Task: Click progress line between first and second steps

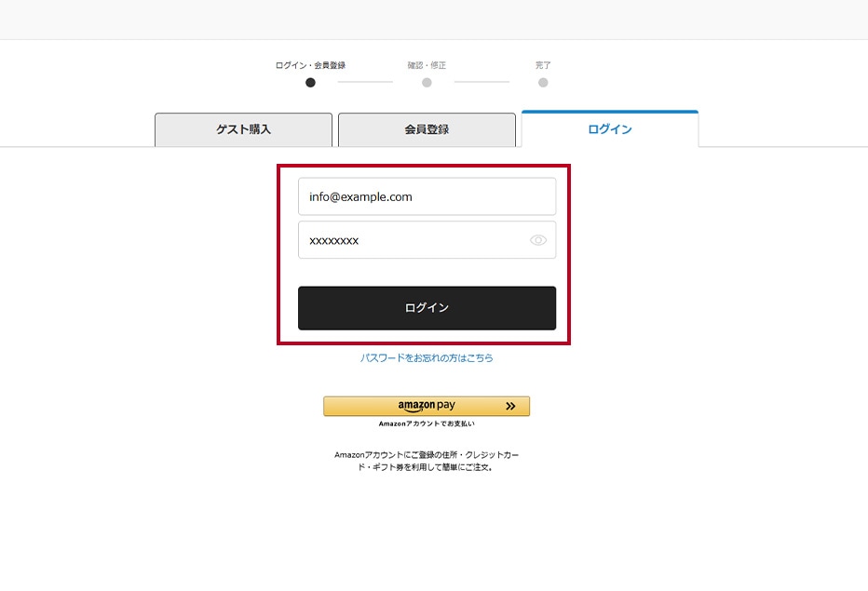Action: (x=365, y=83)
